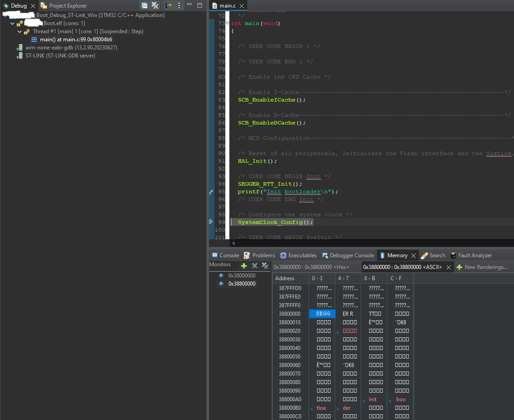Click the Collapse All icon in Debug view
The height and width of the screenshot is (420, 514).
[145, 5]
